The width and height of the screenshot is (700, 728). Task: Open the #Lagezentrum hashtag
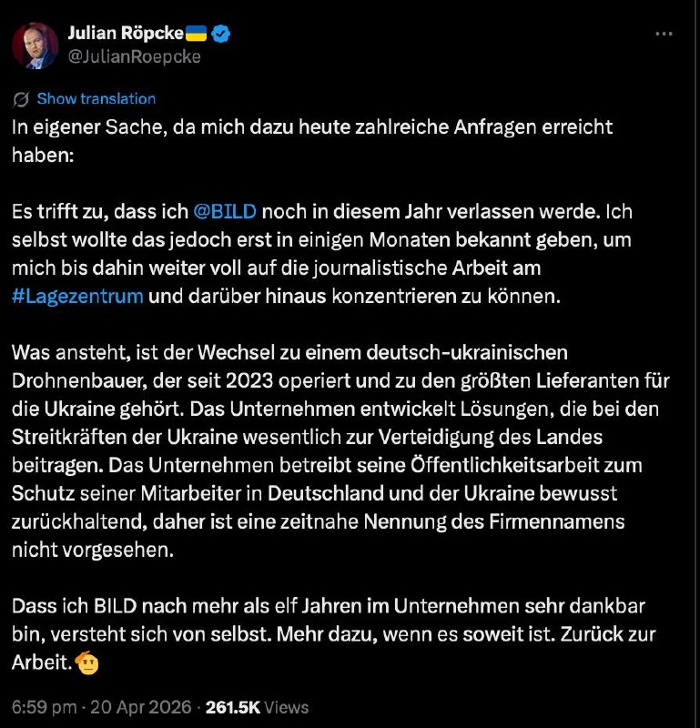77,297
